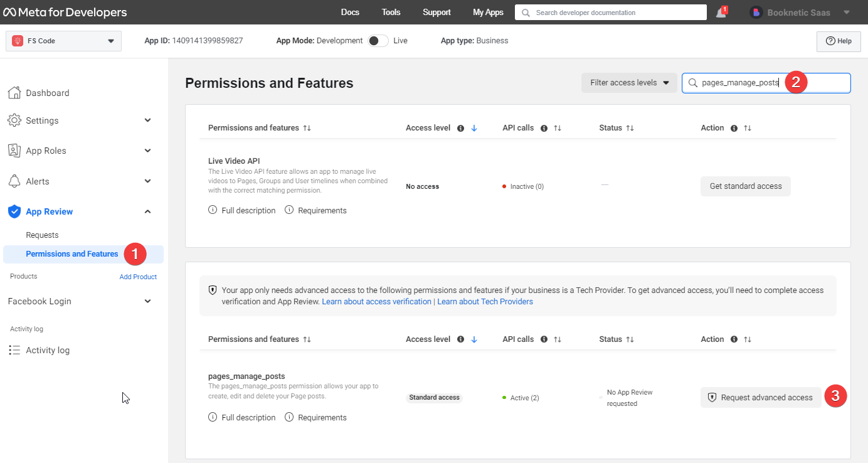Click the App Roles person icon
Screen dimensions: 868x463
pyautogui.click(x=14, y=151)
